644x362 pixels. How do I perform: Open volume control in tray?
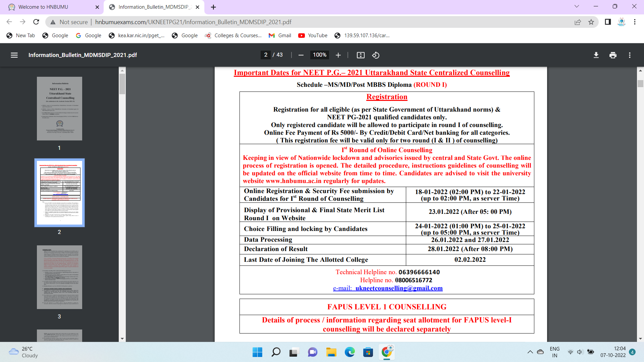click(580, 352)
